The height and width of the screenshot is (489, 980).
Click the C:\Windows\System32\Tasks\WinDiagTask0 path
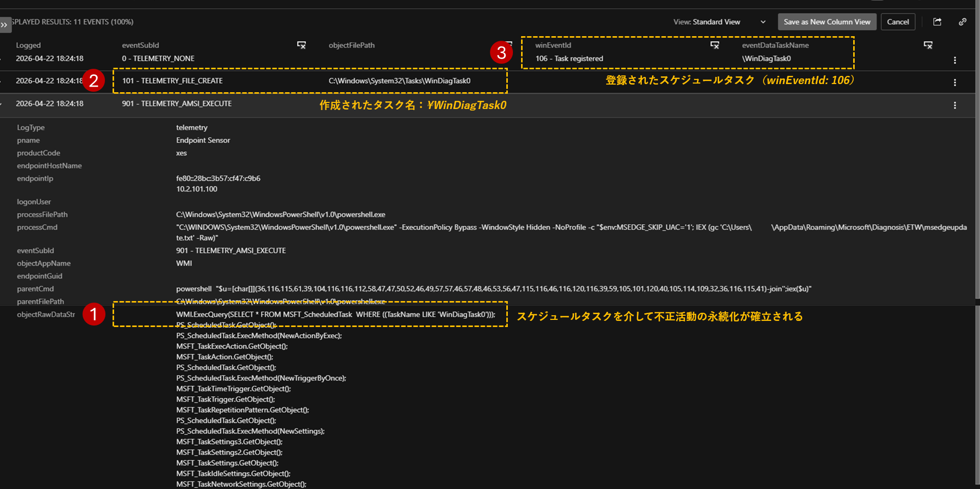coord(399,81)
